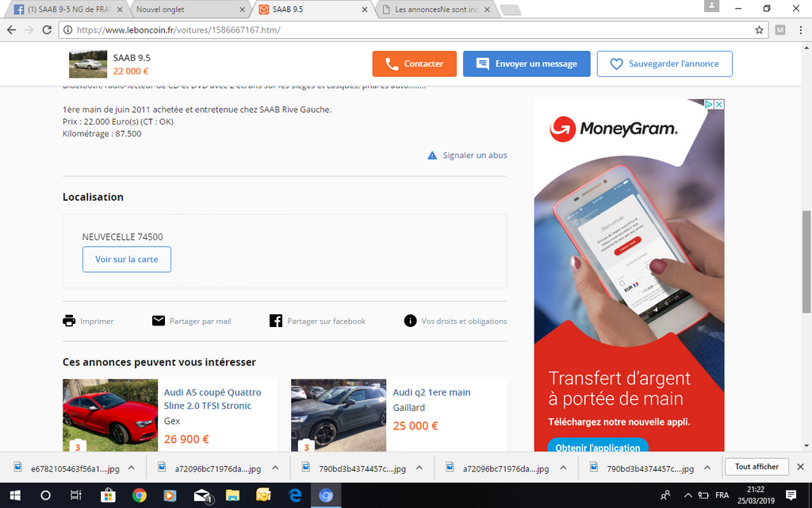This screenshot has width=812, height=508.
Task: Close the MoneyGram ad with the X icon
Action: click(719, 104)
